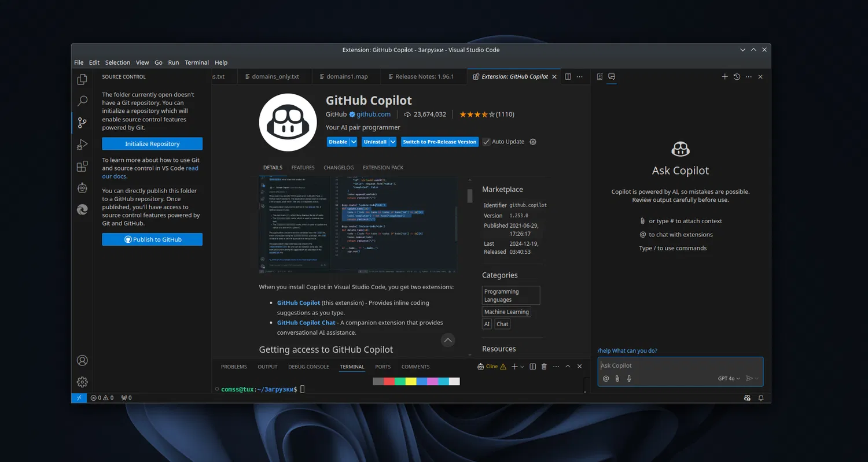The width and height of the screenshot is (868, 462).
Task: Open the File menu
Action: [79, 62]
